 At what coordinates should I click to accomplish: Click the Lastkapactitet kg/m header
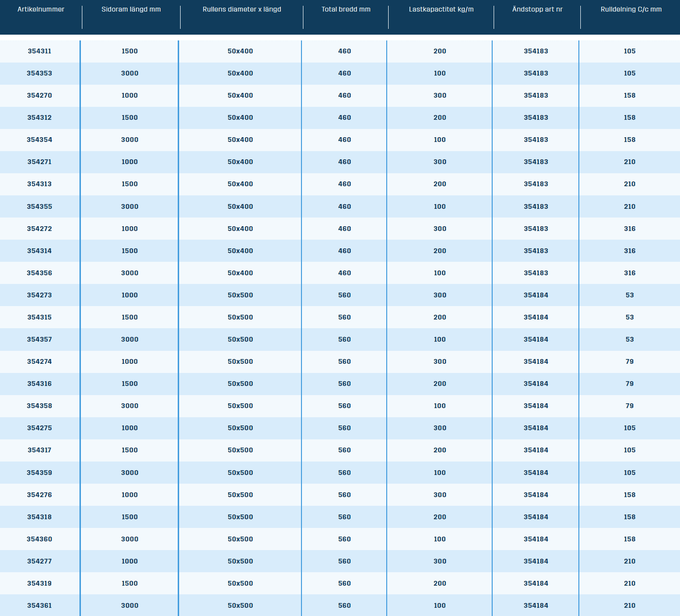[441, 9]
